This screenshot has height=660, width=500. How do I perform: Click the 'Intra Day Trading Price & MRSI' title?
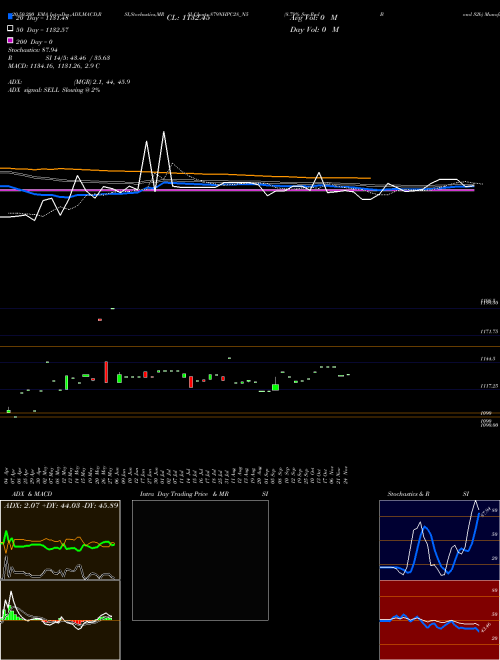click(x=204, y=494)
